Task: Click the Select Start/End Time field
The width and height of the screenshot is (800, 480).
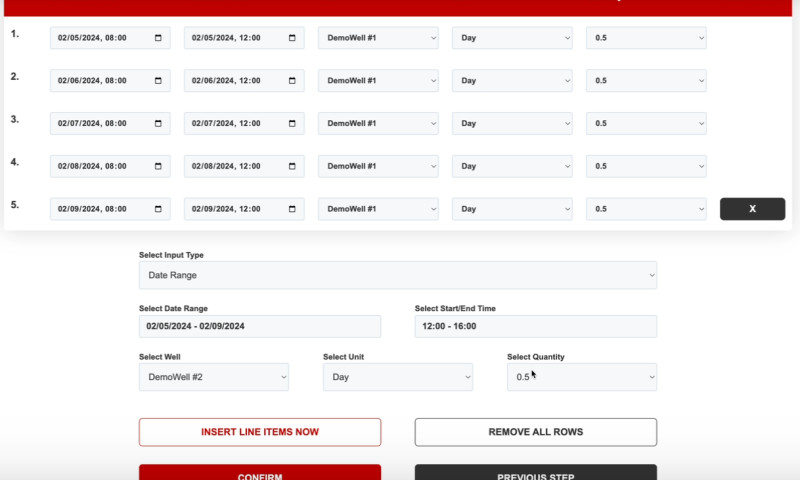Action: [535, 326]
